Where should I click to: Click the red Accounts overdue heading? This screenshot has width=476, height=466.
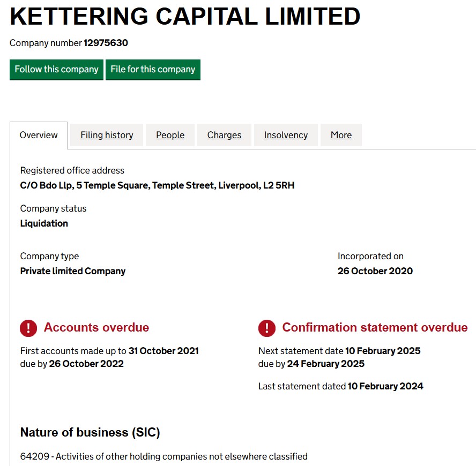[96, 327]
